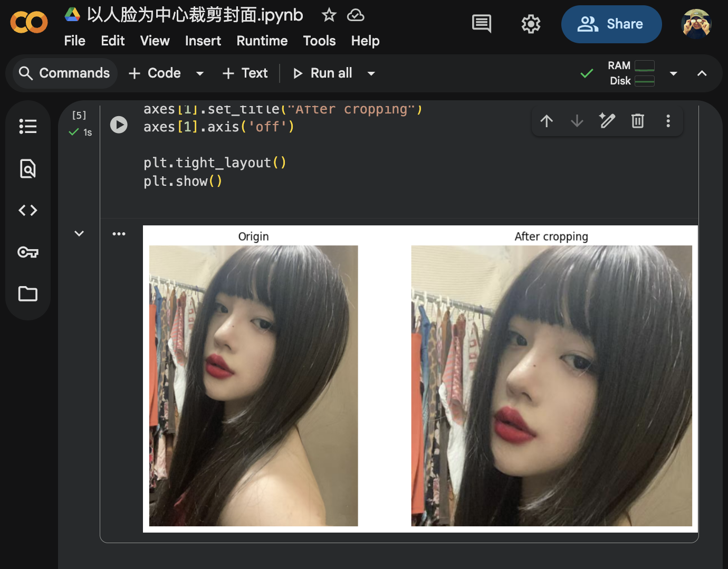The width and height of the screenshot is (728, 569).
Task: Open the find and replace sidebar icon
Action: point(28,168)
